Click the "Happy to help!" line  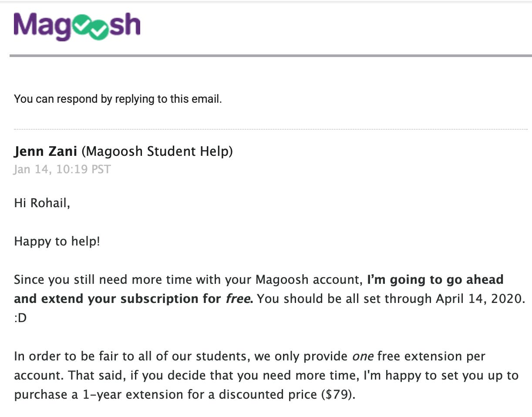(x=57, y=241)
